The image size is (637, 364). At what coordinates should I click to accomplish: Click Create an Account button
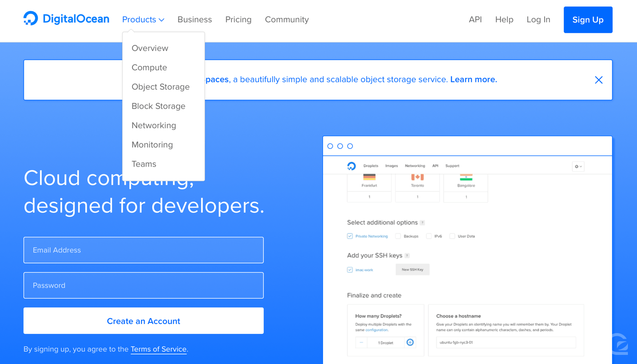coord(143,321)
